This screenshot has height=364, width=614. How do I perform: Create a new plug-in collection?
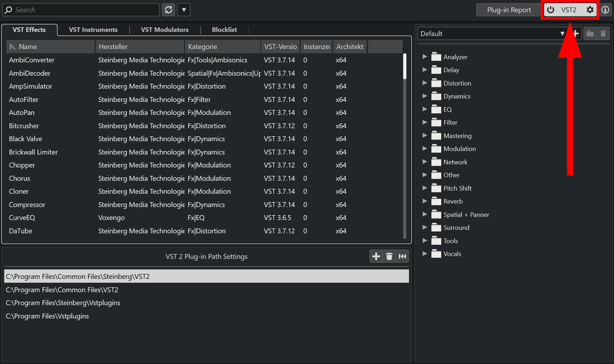point(576,33)
